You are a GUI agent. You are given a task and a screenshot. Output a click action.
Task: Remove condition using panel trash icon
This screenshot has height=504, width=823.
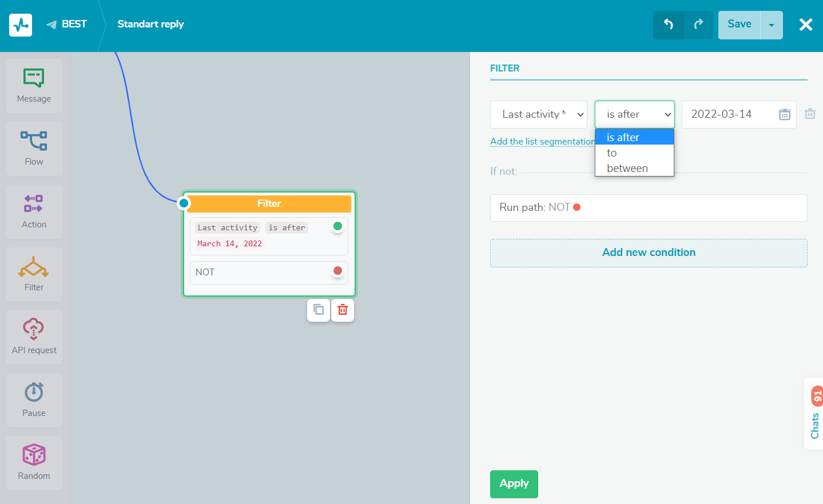point(810,114)
